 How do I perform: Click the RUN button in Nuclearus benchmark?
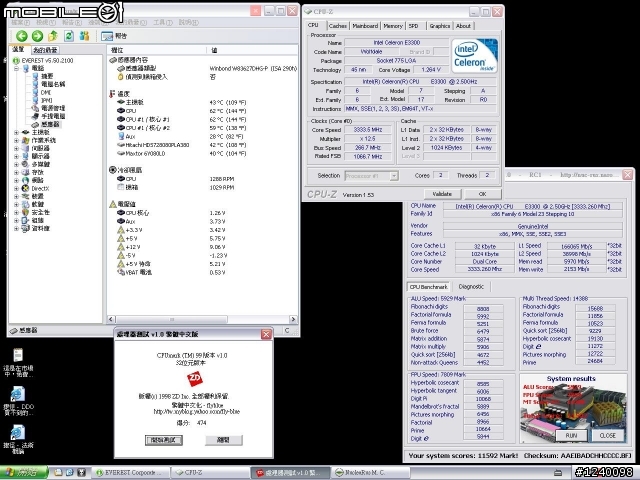[x=571, y=436]
